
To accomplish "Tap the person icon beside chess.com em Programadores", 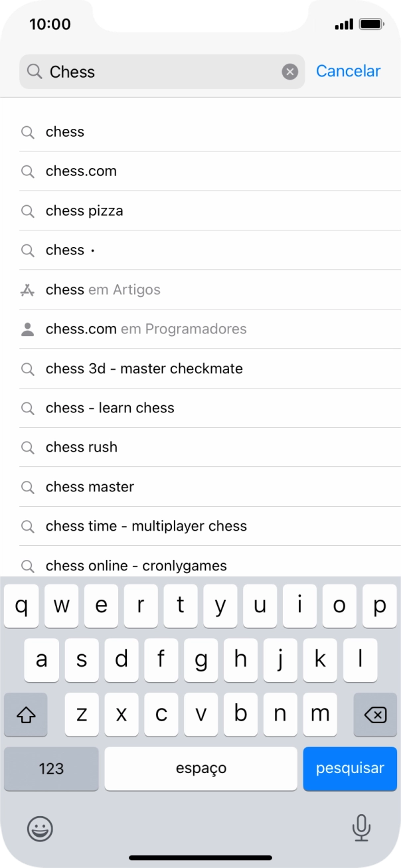I will point(27,329).
